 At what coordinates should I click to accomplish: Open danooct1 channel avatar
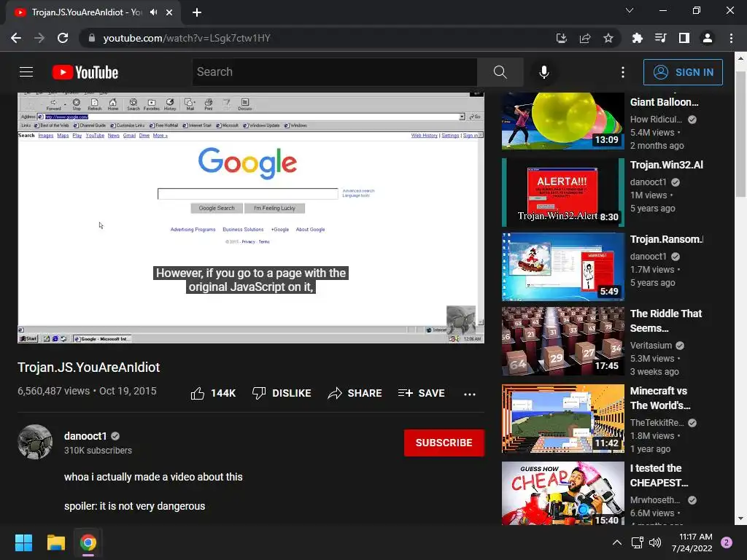tap(35, 442)
